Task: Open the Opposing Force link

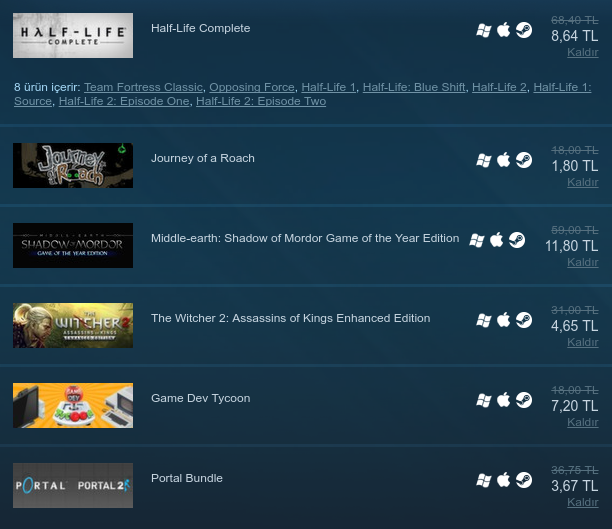Action: click(252, 87)
